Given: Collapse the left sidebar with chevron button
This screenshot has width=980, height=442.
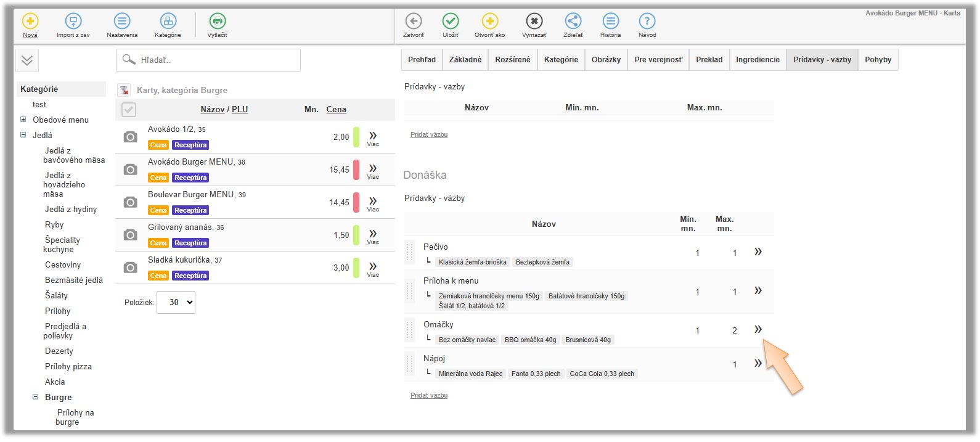Looking at the screenshot, I should point(27,60).
